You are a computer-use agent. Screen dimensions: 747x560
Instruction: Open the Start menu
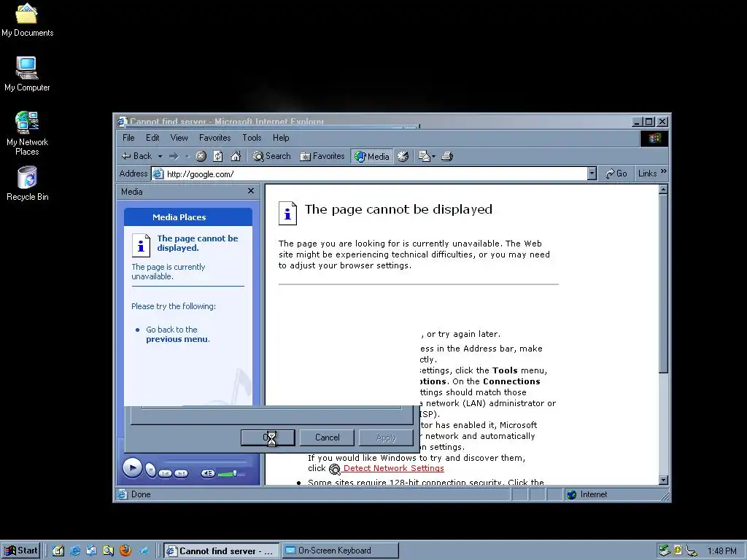(x=20, y=551)
